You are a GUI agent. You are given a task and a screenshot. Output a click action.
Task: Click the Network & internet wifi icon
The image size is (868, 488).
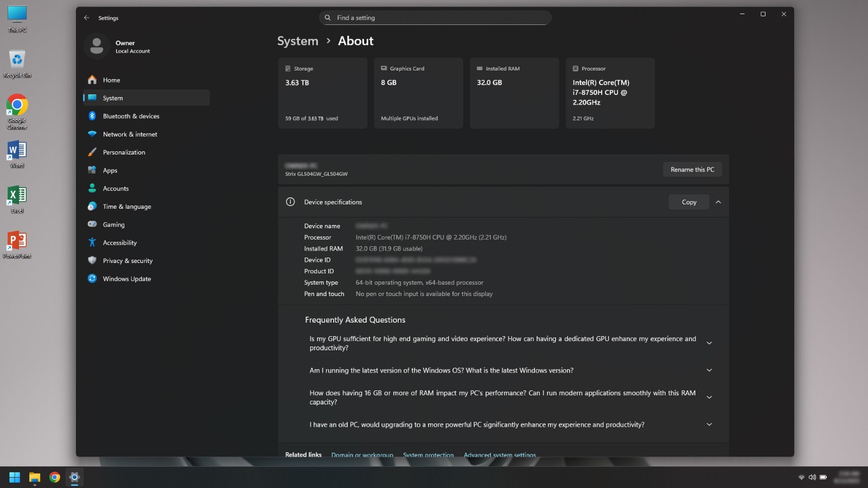tap(92, 134)
